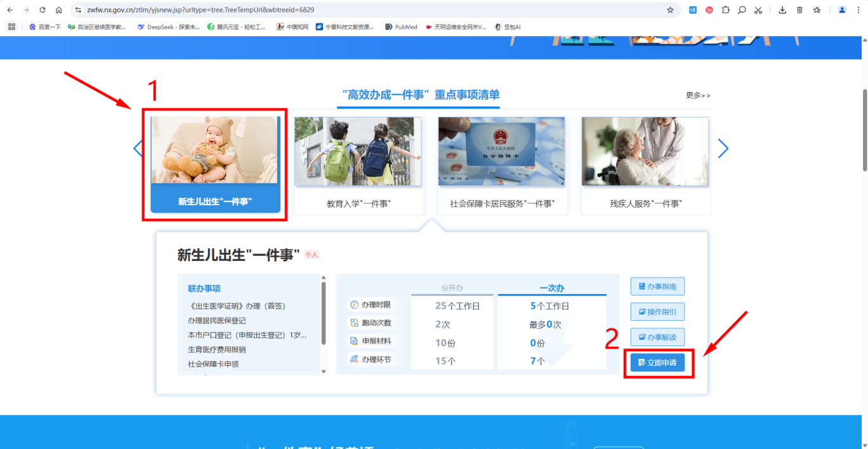The width and height of the screenshot is (868, 449).
Task: Open the 办事指南 button
Action: click(657, 286)
